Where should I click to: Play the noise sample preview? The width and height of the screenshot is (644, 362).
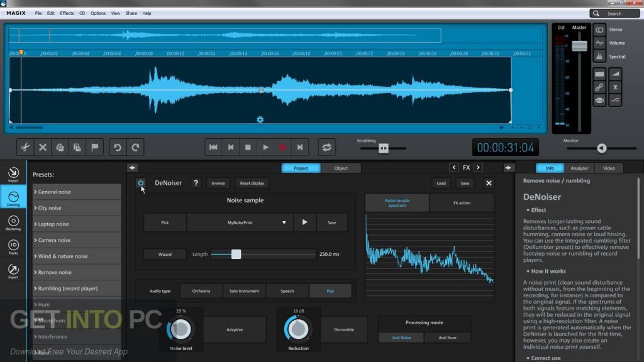305,222
